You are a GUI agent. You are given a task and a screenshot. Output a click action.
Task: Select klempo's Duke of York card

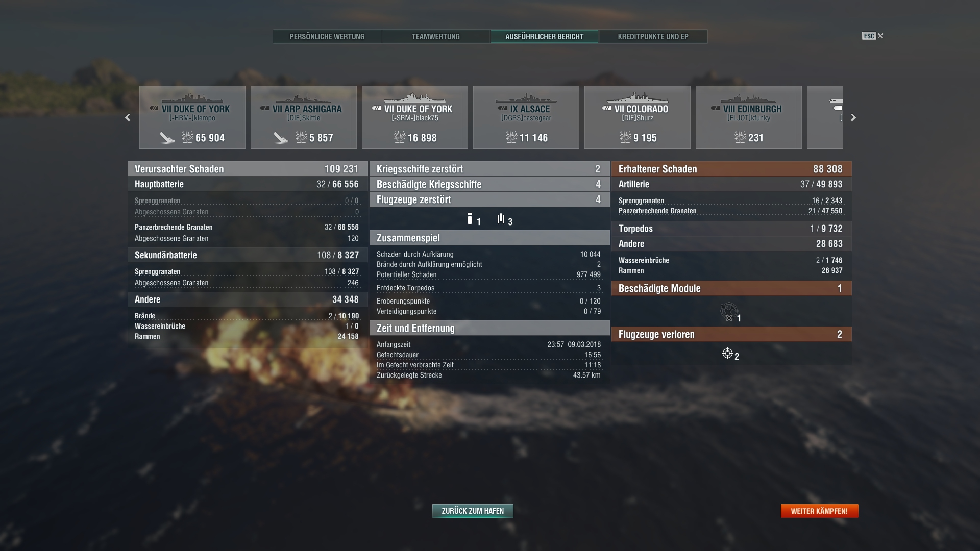coord(192,117)
